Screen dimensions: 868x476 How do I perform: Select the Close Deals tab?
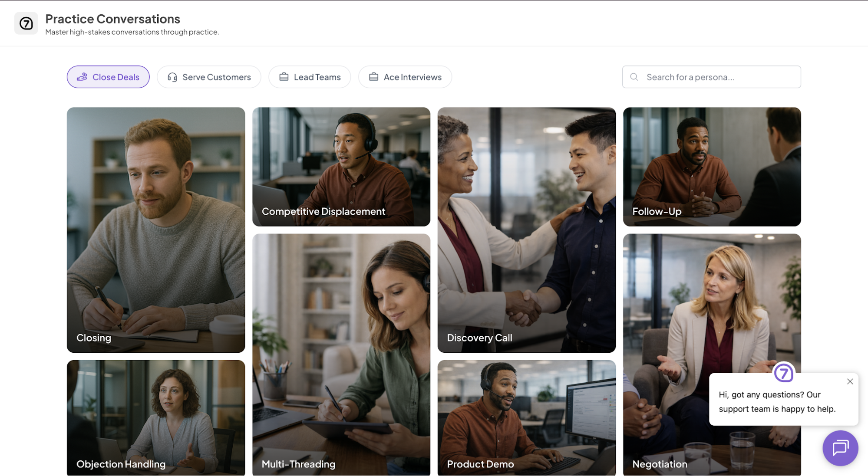[x=108, y=77]
